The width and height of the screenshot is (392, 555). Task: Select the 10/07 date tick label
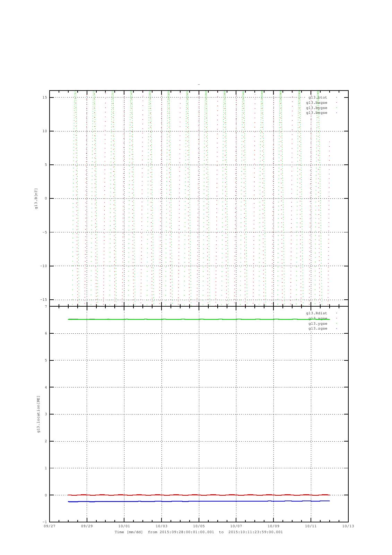click(x=236, y=526)
